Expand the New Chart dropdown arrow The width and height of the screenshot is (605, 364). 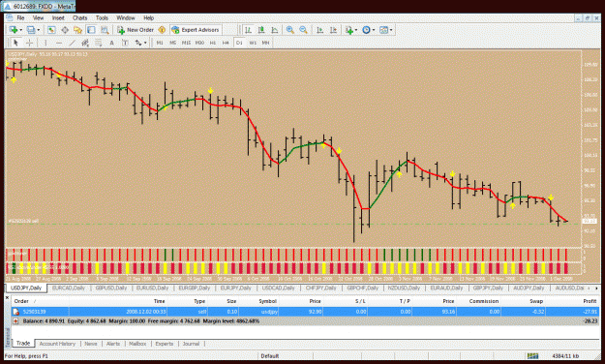tap(21, 30)
